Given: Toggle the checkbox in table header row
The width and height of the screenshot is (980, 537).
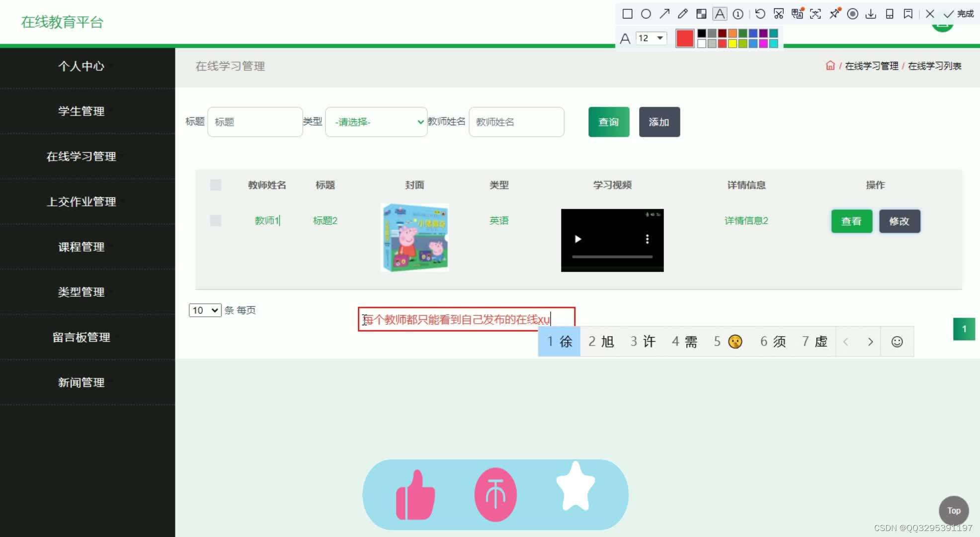Looking at the screenshot, I should (215, 185).
